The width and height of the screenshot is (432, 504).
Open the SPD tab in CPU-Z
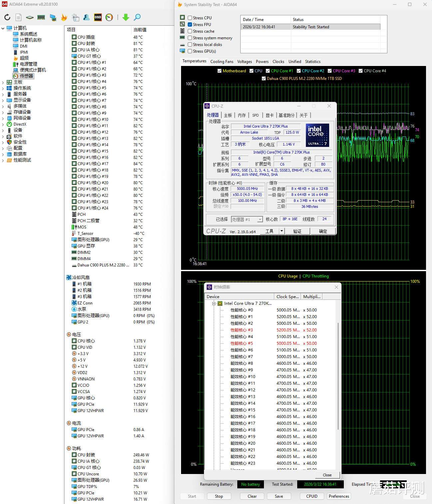(256, 115)
